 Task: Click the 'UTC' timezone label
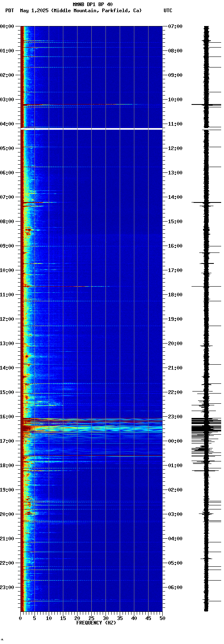(168, 11)
